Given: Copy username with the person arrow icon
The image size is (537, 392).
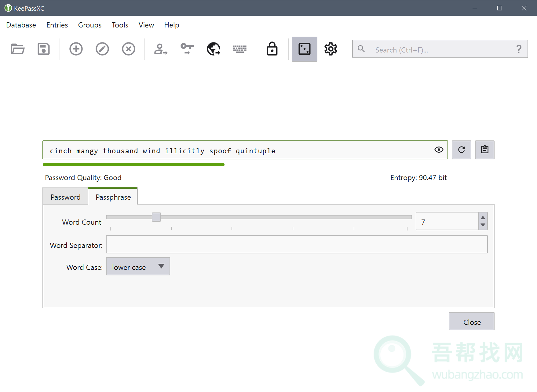Looking at the screenshot, I should [x=161, y=49].
